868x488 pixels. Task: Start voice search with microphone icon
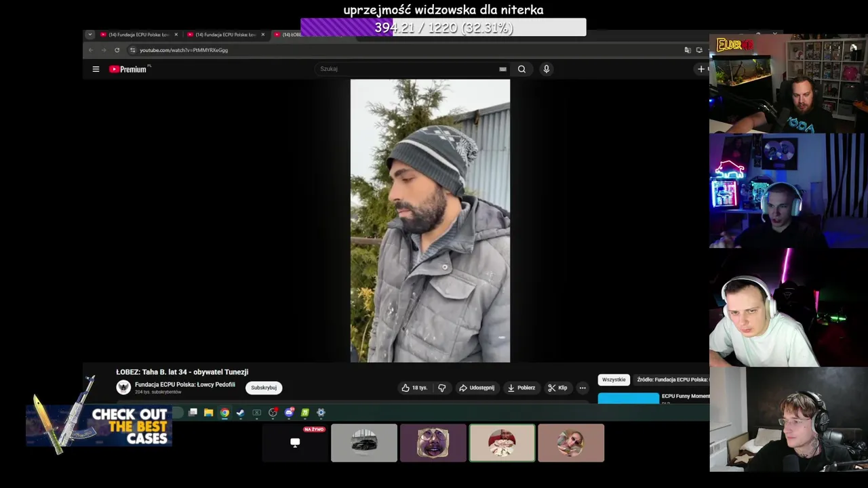(546, 69)
